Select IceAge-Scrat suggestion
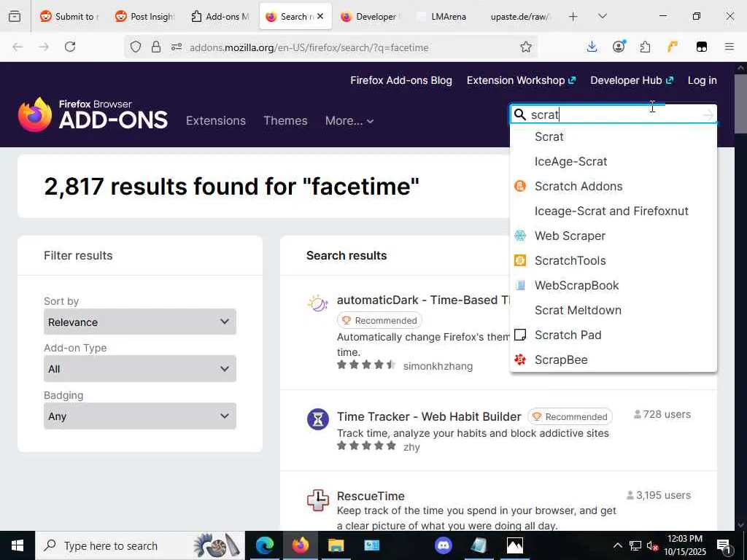The image size is (747, 560). coord(613,161)
